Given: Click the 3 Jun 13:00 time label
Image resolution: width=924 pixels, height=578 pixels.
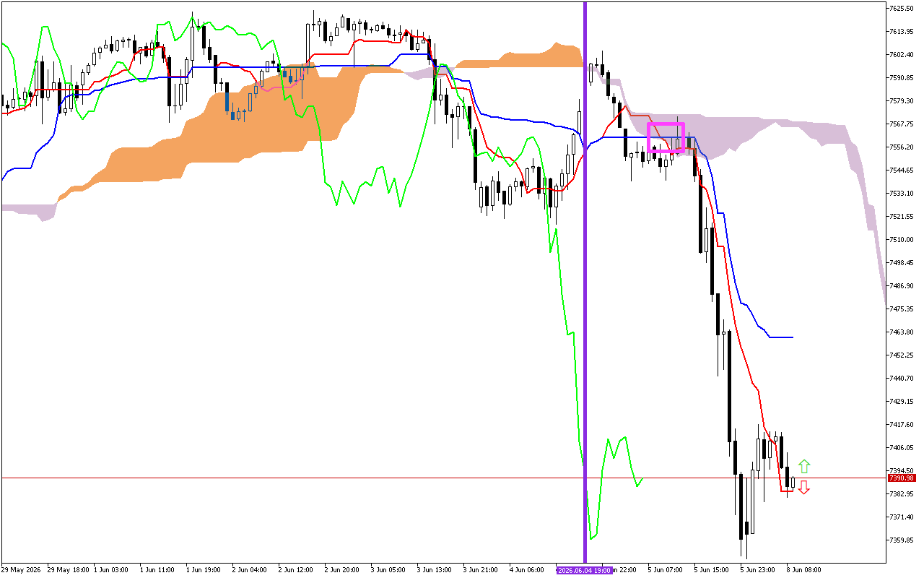Looking at the screenshot, I should click(x=436, y=570).
